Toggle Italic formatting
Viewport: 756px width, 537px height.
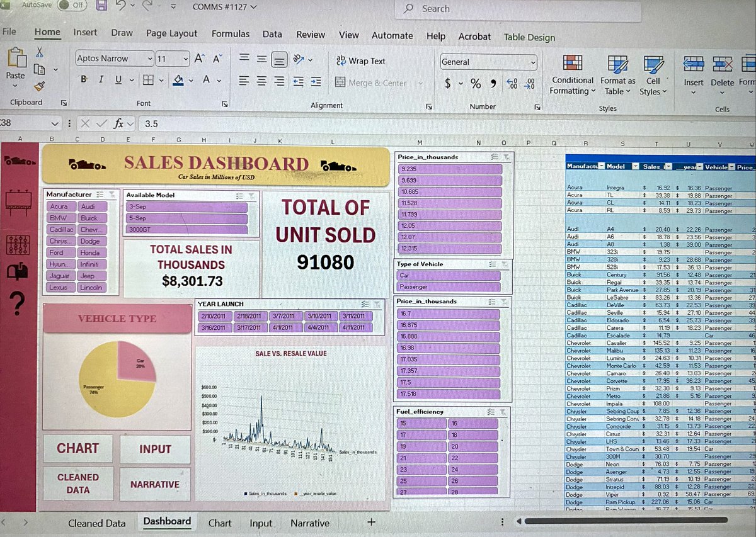point(101,80)
